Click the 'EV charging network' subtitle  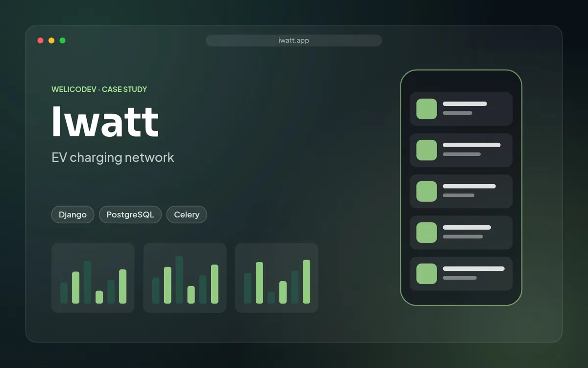[x=113, y=158]
